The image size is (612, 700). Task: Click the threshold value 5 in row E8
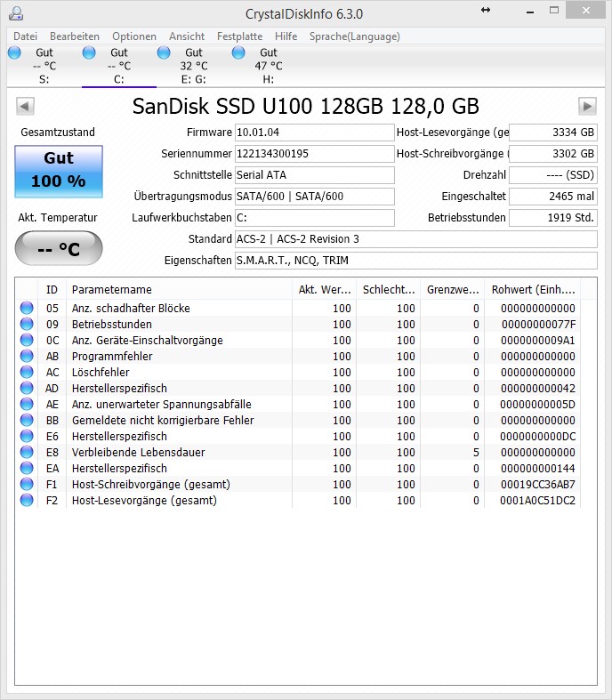[x=476, y=452]
